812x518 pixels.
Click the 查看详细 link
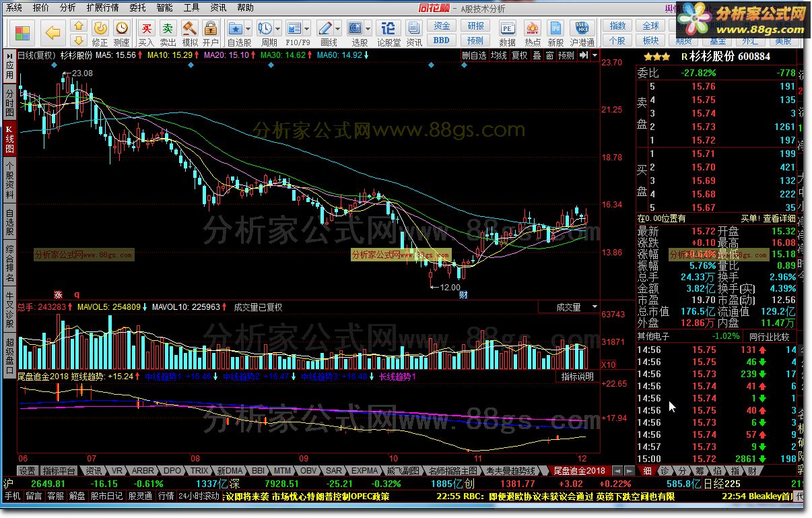(x=779, y=218)
